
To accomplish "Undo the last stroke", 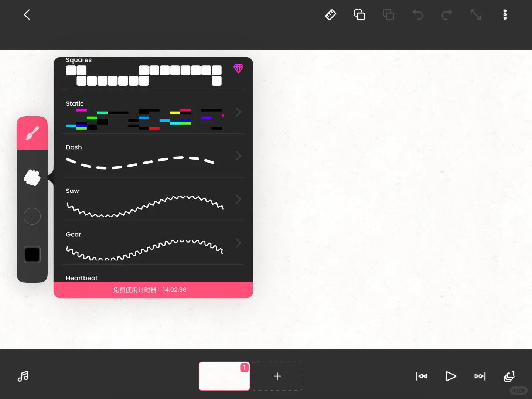I will coord(417,15).
